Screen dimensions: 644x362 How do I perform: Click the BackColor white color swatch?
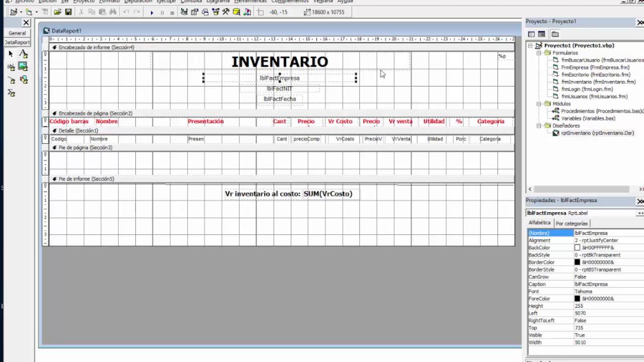[x=577, y=248]
